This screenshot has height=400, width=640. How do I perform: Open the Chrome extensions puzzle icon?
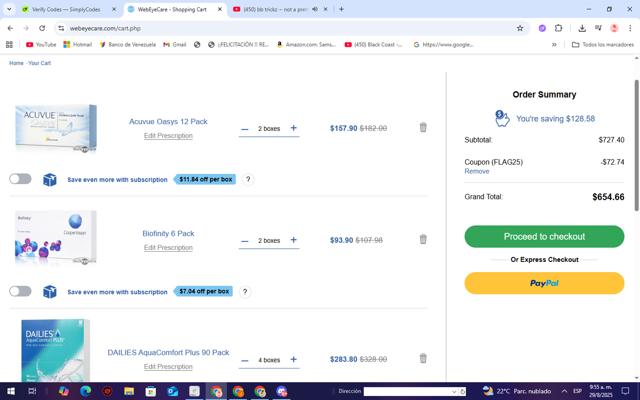pos(558,28)
